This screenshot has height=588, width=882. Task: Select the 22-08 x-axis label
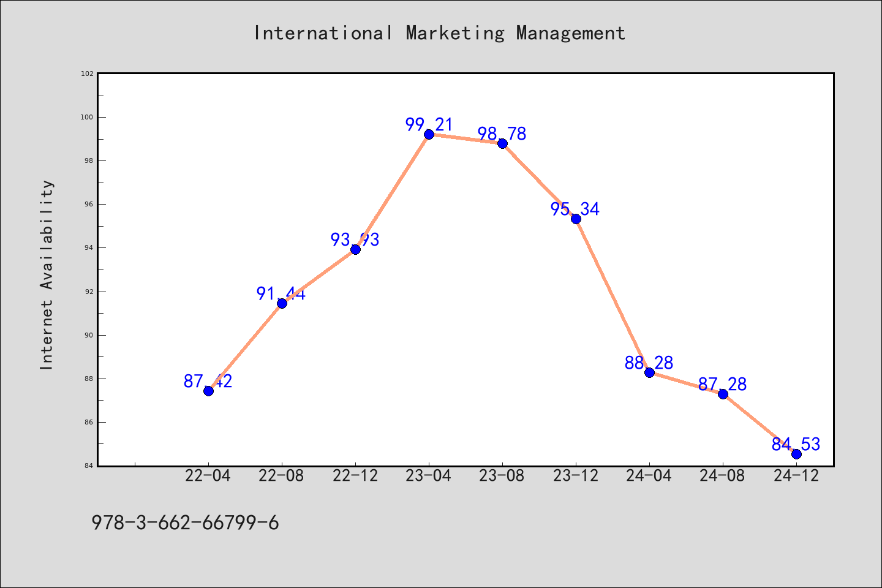click(x=282, y=475)
